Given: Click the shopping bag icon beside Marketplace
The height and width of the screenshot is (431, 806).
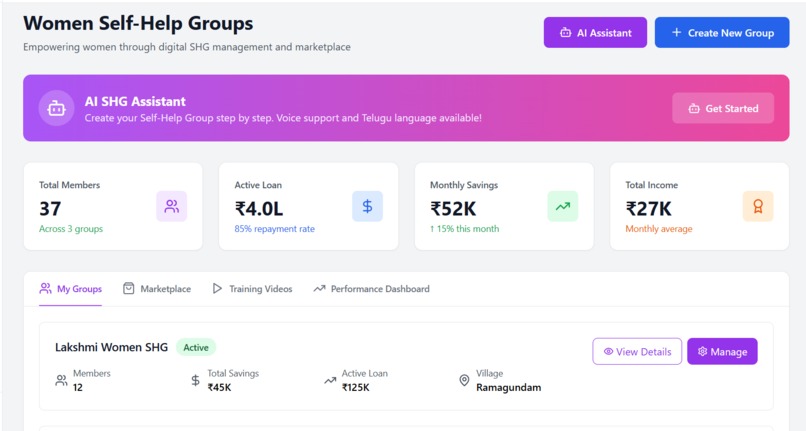Looking at the screenshot, I should 129,289.
